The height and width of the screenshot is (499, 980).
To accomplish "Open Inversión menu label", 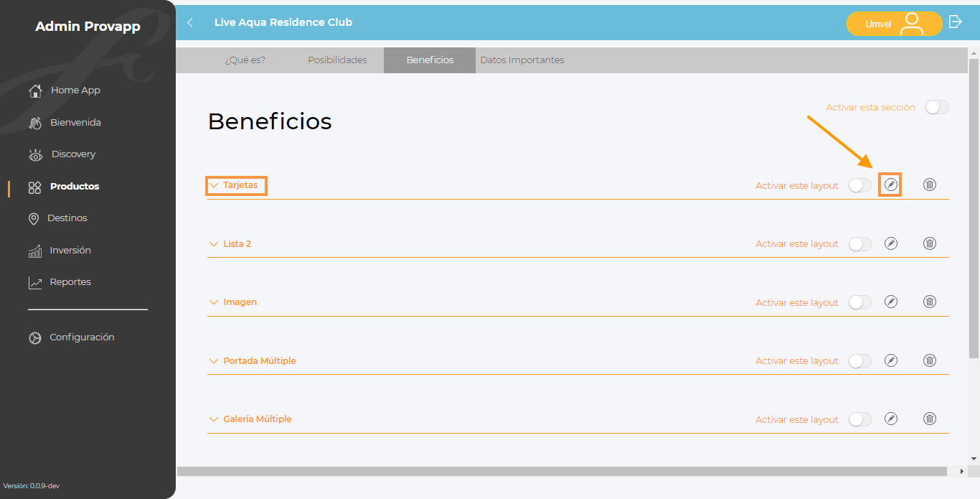I will (70, 251).
